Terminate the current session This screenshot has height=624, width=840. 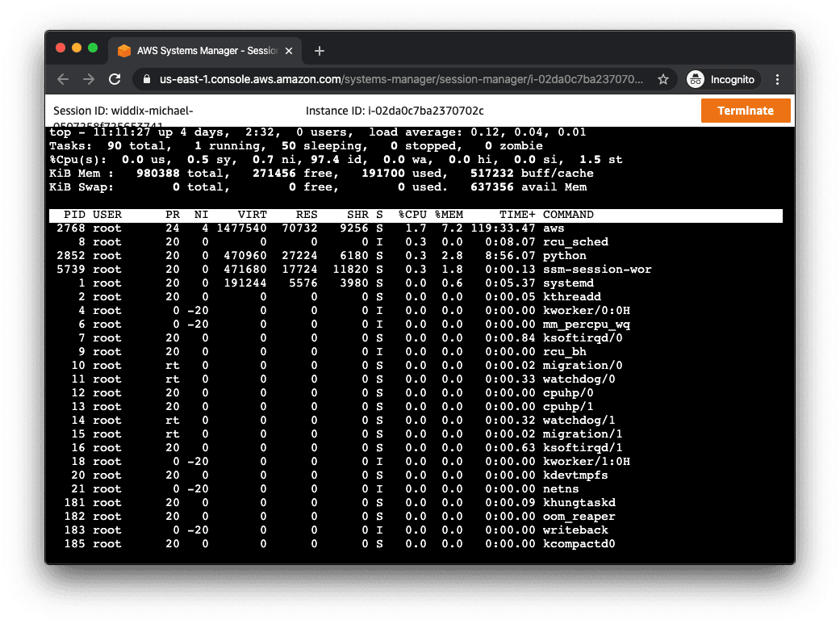[x=745, y=111]
